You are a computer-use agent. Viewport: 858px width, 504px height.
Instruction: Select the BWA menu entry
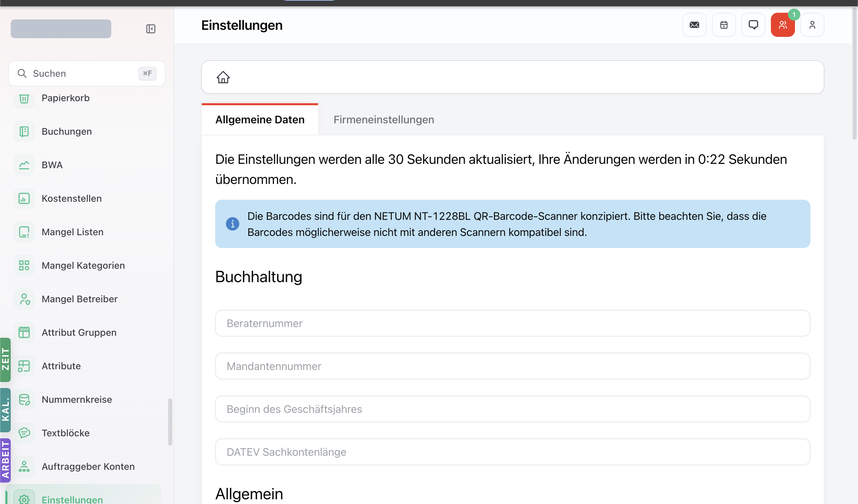[x=84, y=165]
